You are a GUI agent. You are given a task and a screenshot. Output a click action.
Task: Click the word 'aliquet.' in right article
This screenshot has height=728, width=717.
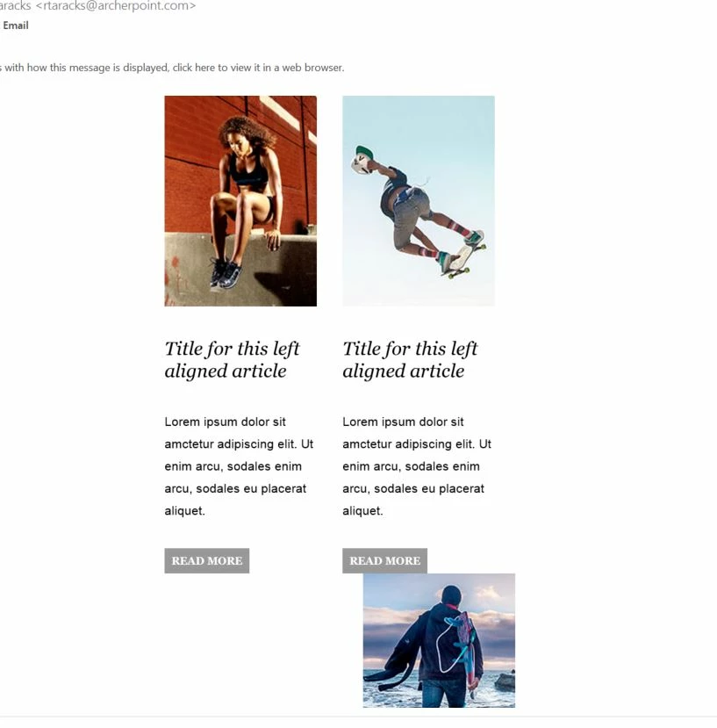(363, 511)
